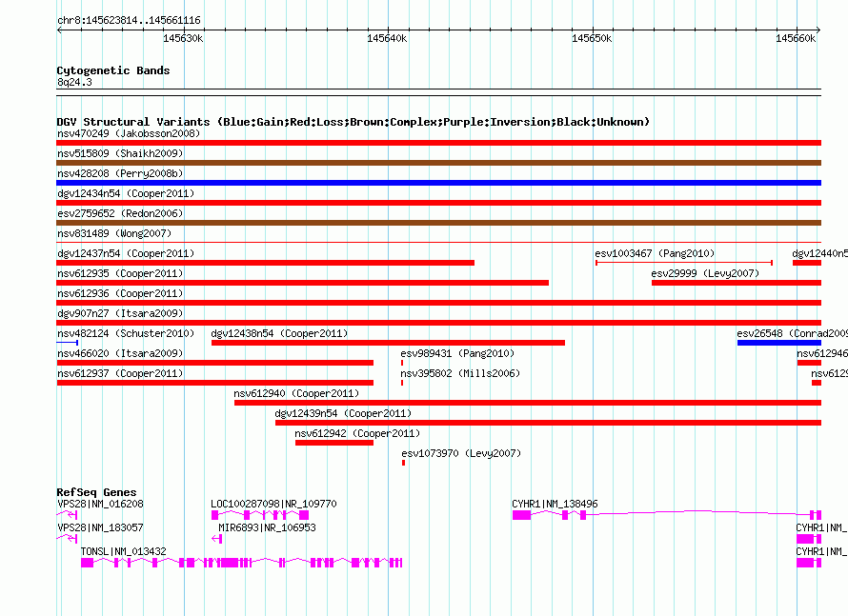
Task: Click the esv2759652 (Redon2006) label
Action: click(x=120, y=213)
